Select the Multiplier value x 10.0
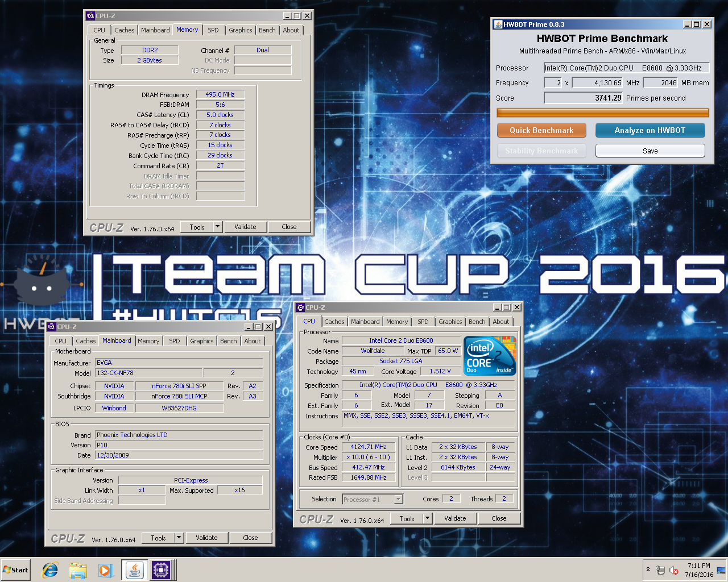This screenshot has width=728, height=582. point(369,457)
